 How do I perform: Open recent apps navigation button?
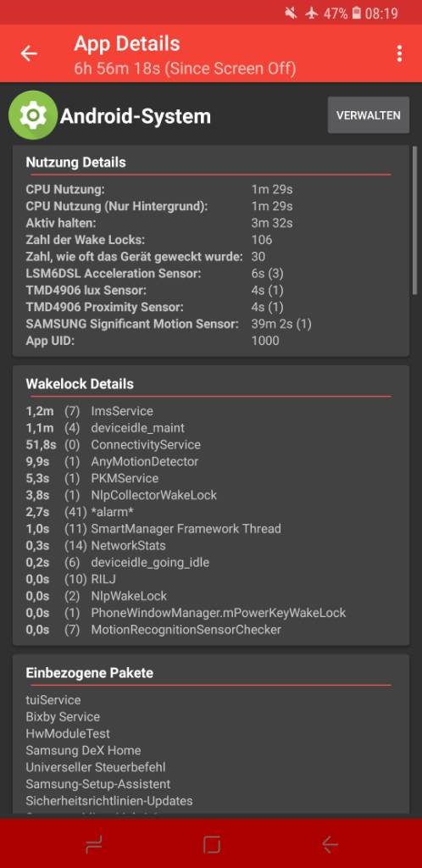coord(94,844)
